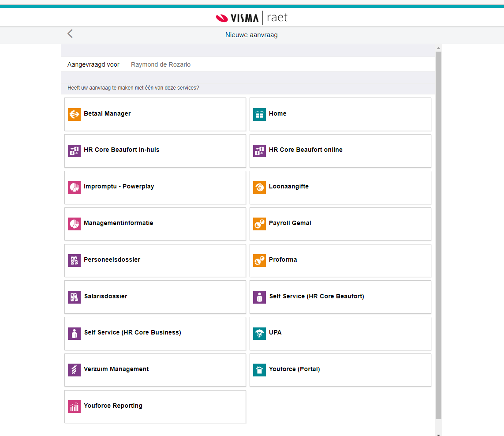
Task: Click the Visma Raet logo
Action: coord(252,18)
